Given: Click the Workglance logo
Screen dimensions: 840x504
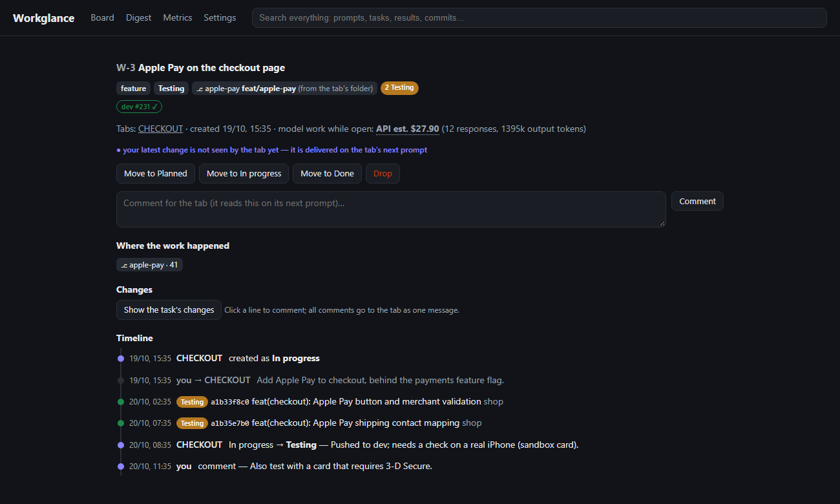Looking at the screenshot, I should pos(43,18).
